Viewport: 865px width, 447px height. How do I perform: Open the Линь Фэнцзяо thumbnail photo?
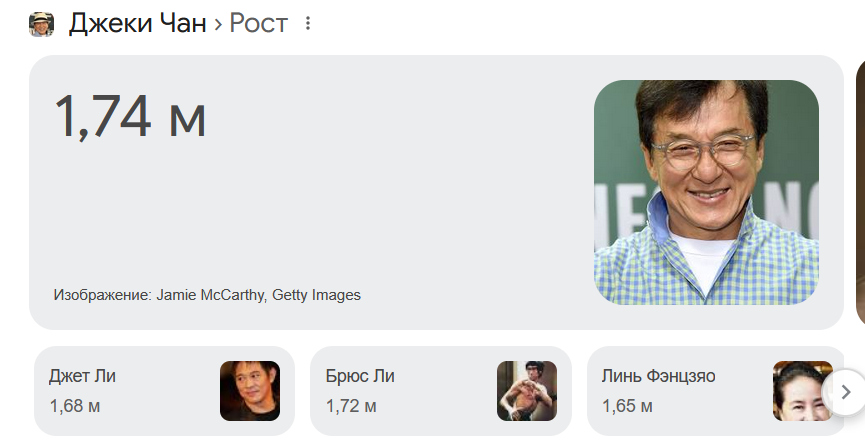[801, 391]
